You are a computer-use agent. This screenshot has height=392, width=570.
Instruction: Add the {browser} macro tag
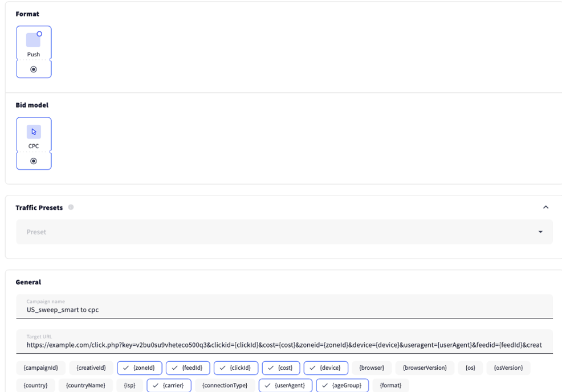(x=372, y=368)
